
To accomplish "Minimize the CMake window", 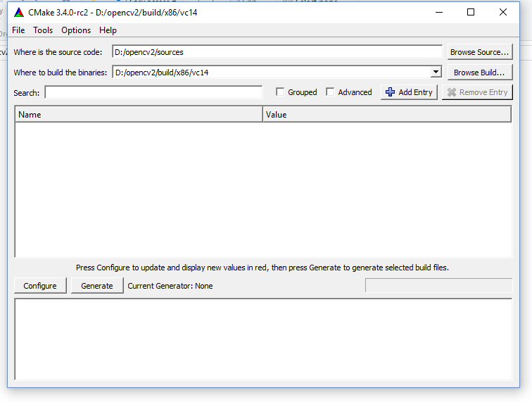I will pos(439,12).
